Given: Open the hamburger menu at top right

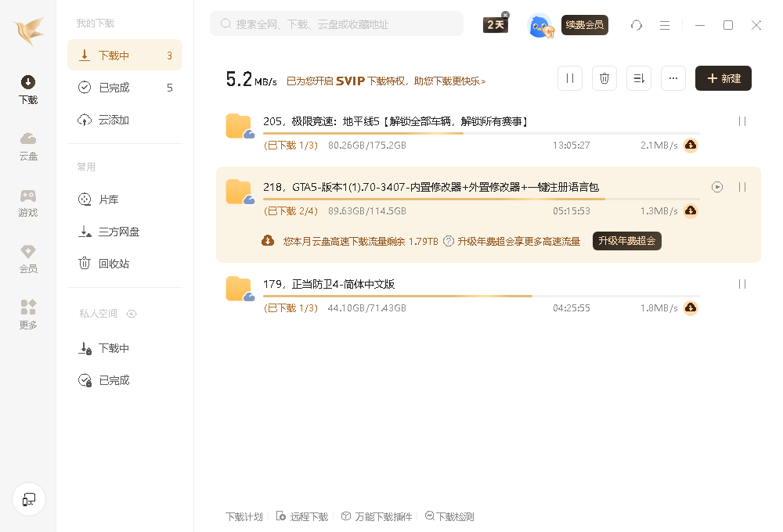Looking at the screenshot, I should pyautogui.click(x=665, y=26).
